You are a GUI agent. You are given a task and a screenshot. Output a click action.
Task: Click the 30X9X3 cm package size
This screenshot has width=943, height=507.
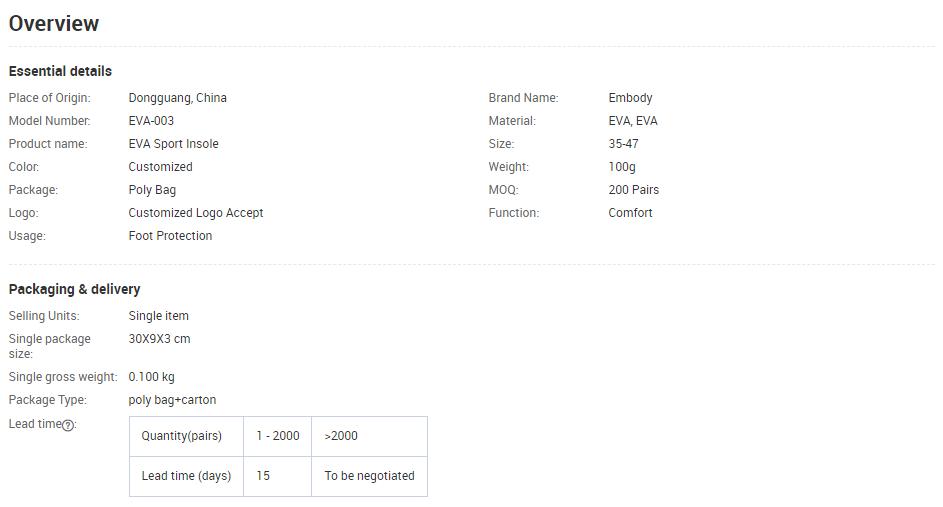click(x=159, y=339)
